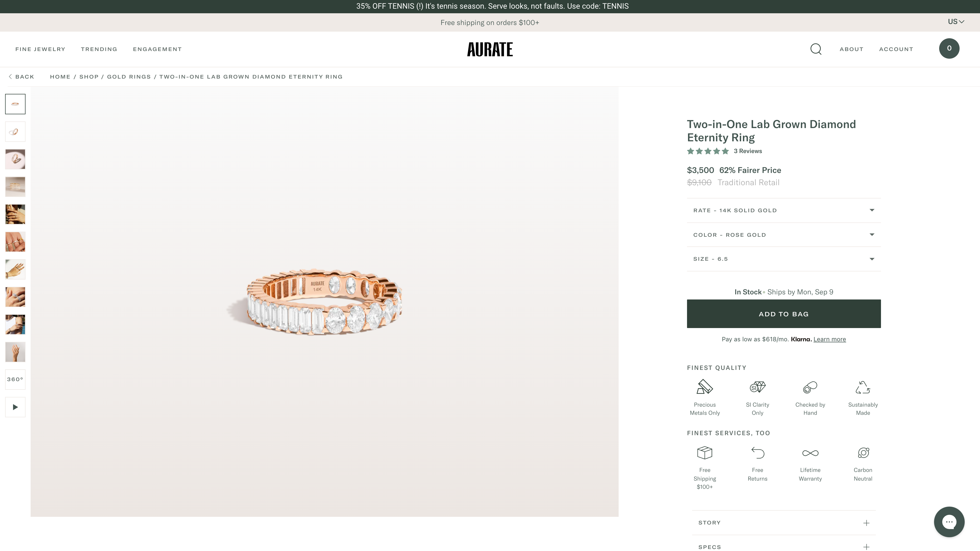Screen dimensions: 980x551
Task: Click the five-star rating display
Action: click(708, 151)
